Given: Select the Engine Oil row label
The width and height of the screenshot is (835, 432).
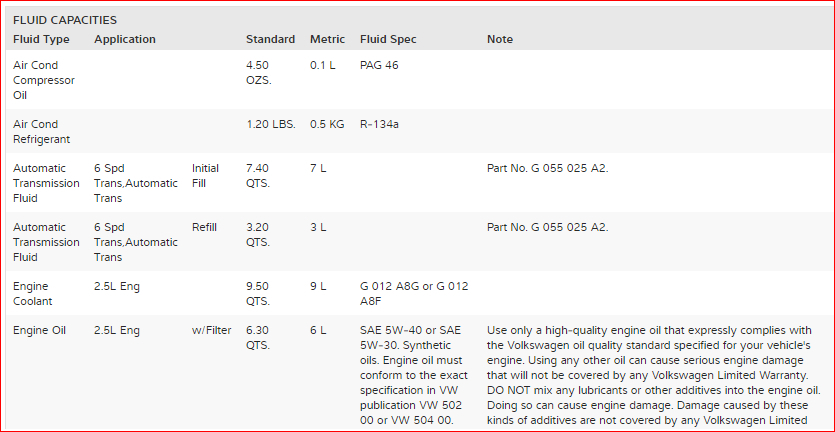Looking at the screenshot, I should 40,329.
